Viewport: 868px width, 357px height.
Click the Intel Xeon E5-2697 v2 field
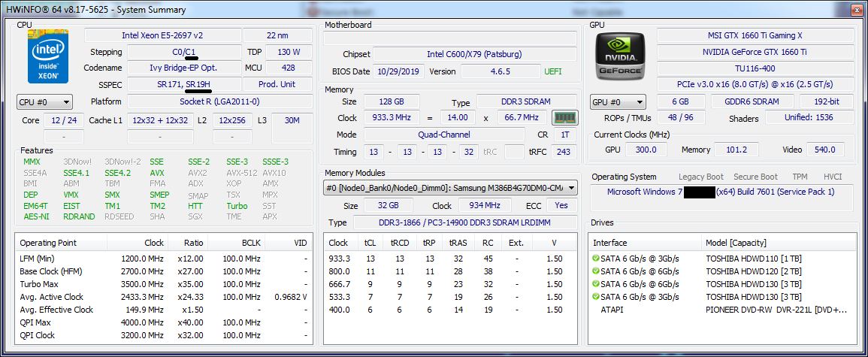tap(162, 35)
